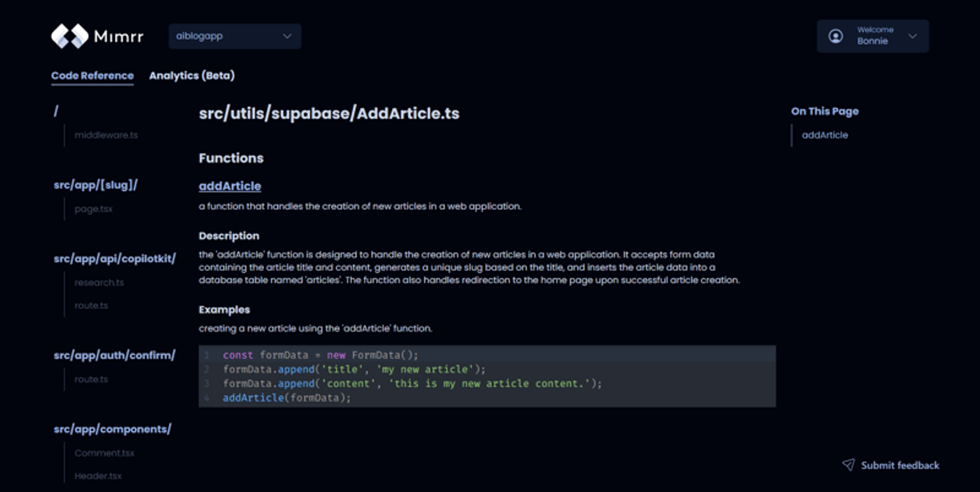This screenshot has width=980, height=492.
Task: Select the src/app/components/ folder
Action: 112,429
